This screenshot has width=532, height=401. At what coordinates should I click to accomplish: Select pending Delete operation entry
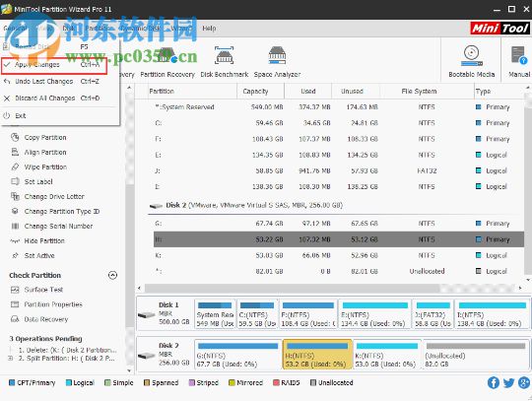[x=67, y=350]
